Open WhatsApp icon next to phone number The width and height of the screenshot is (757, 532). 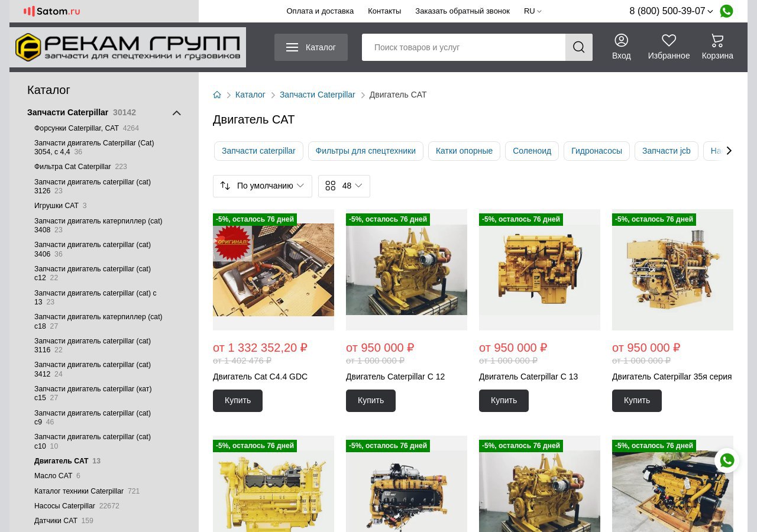(726, 11)
